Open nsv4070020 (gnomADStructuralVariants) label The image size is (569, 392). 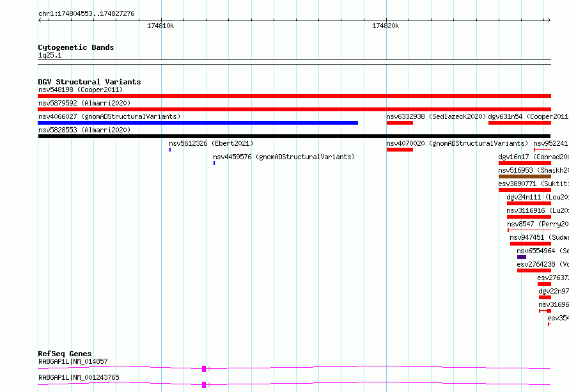click(457, 143)
